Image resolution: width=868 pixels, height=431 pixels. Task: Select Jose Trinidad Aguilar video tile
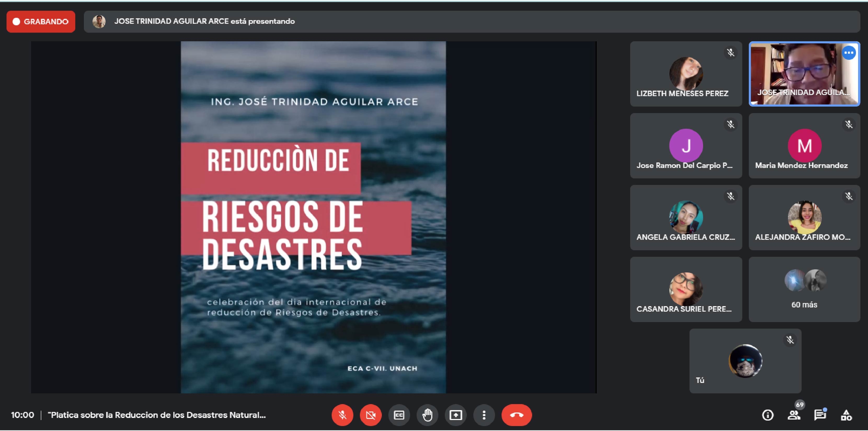804,74
